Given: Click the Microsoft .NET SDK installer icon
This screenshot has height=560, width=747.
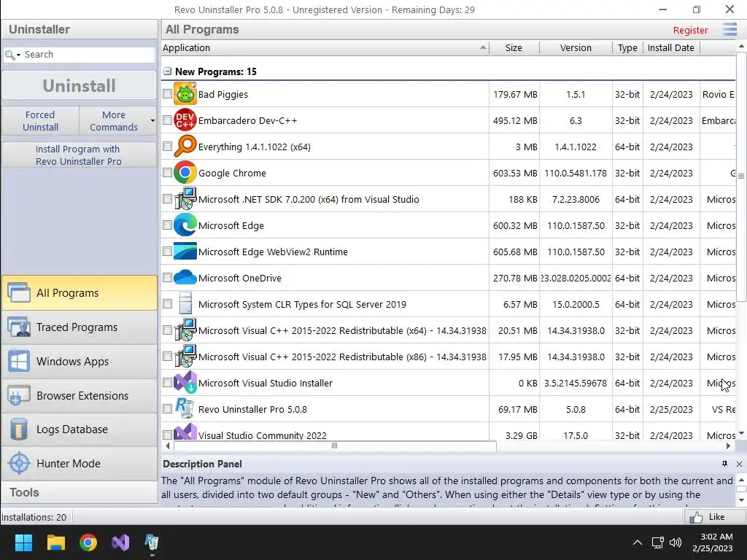Looking at the screenshot, I should pos(185,198).
